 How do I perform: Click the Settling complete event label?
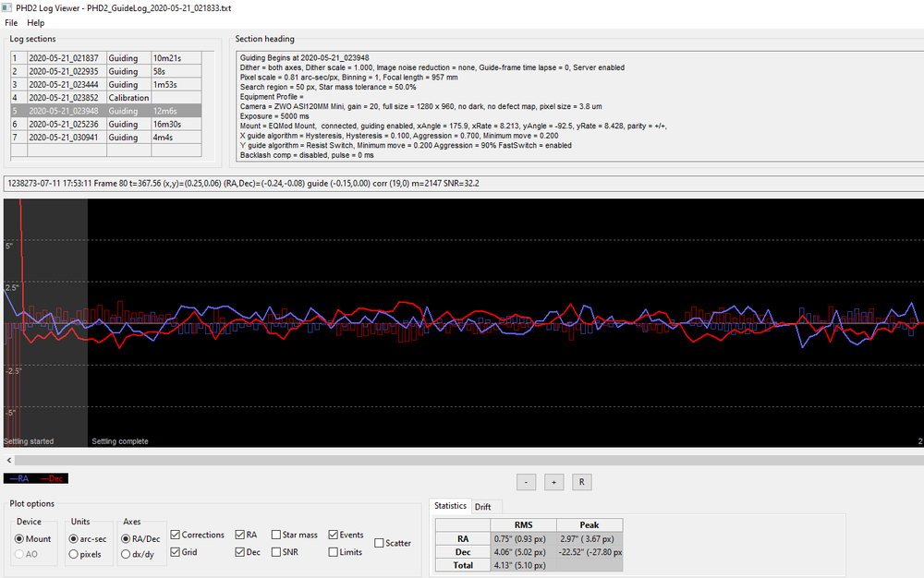tap(119, 441)
